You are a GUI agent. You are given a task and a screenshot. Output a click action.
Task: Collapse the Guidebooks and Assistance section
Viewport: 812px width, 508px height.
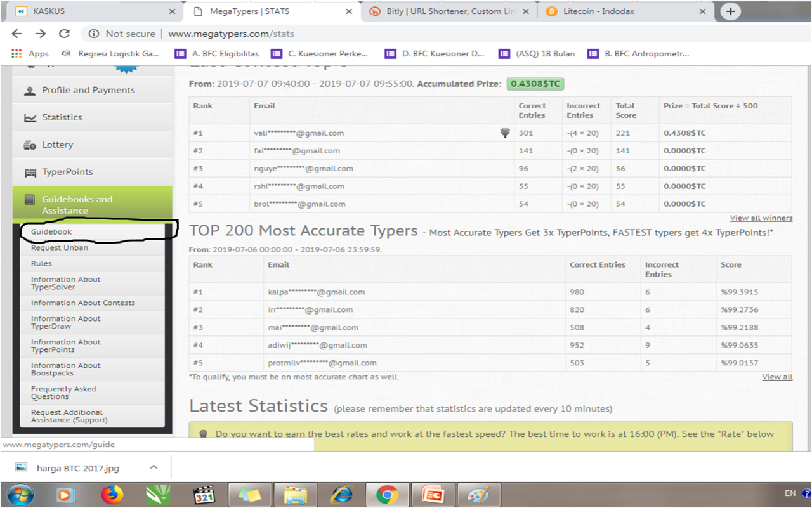pos(92,204)
